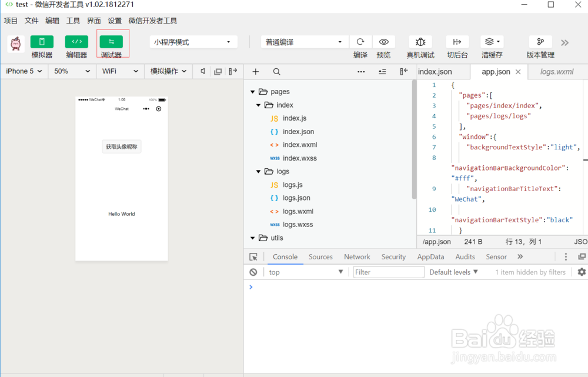Open the WiFi network dropdown
This screenshot has width=588, height=377.
(120, 71)
